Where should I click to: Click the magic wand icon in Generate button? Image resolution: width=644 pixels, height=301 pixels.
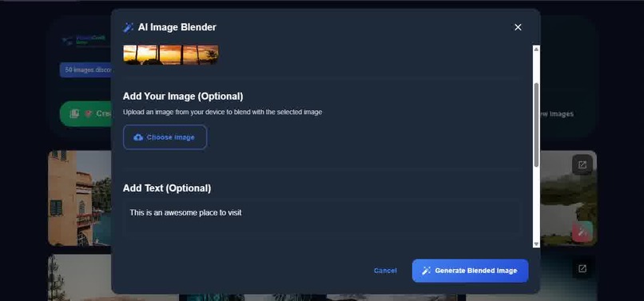point(427,271)
